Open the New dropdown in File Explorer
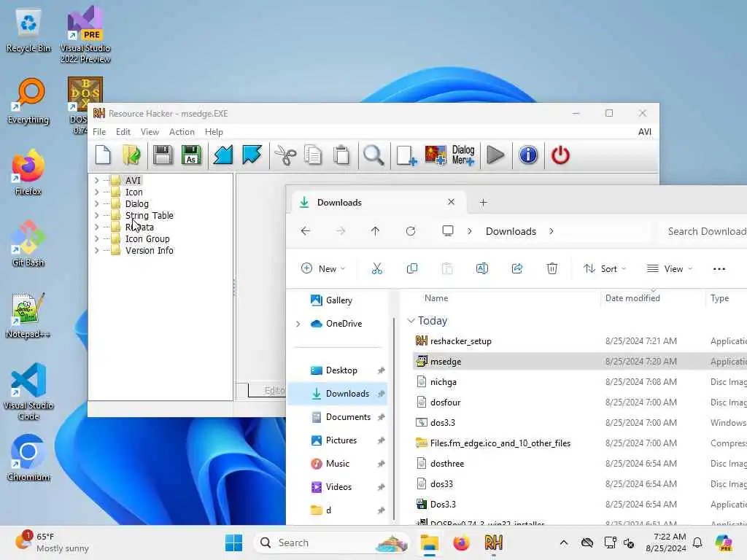This screenshot has width=747, height=560. (323, 268)
